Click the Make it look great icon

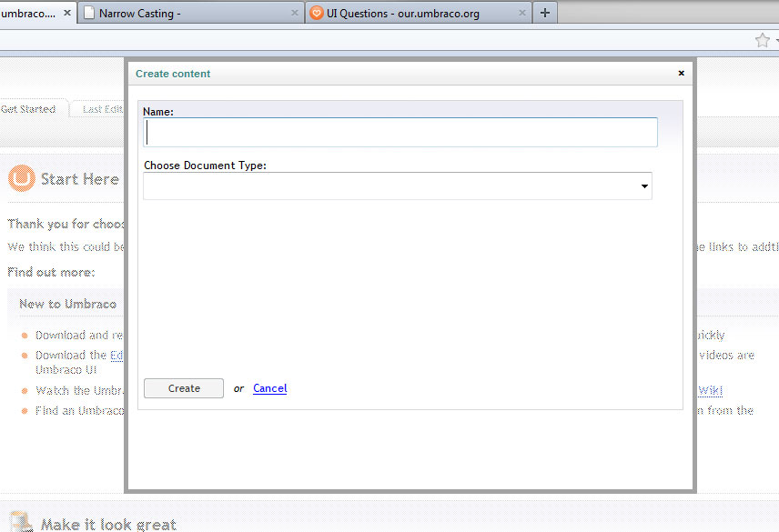[21, 522]
